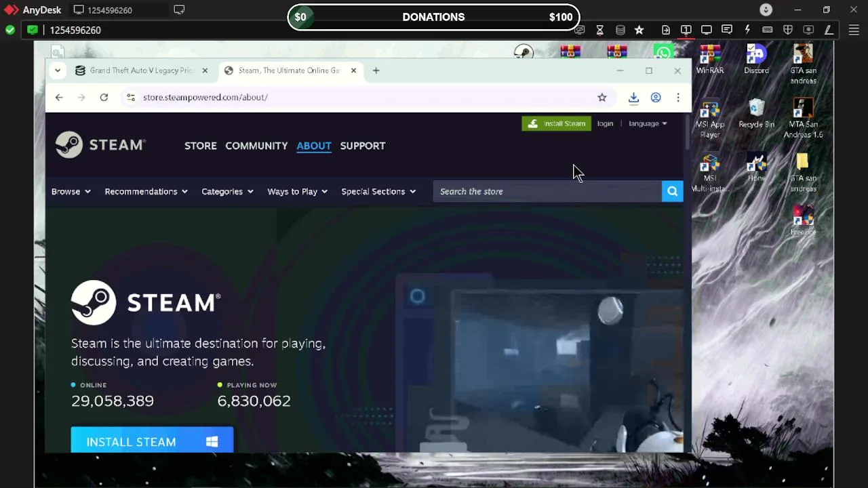Click the screen recording icon in AnyDesk
868x488 pixels.
[808, 30]
